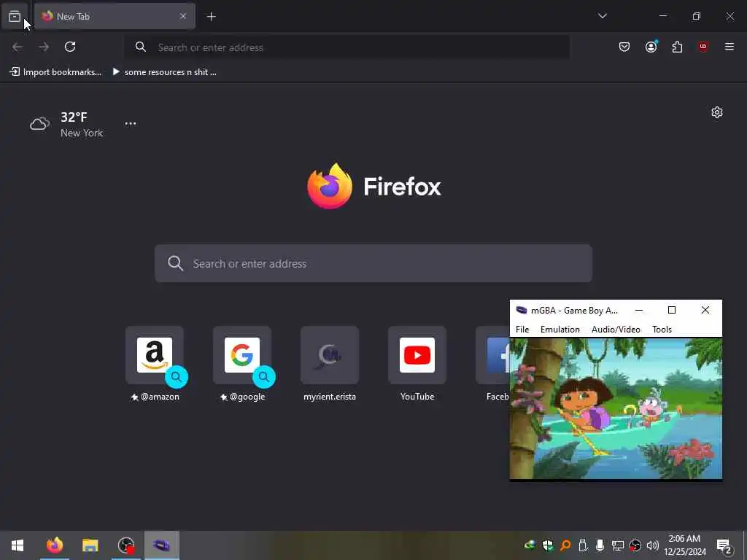Click the OBS recording tray icon
Screen dimensions: 747x560
[635, 545]
